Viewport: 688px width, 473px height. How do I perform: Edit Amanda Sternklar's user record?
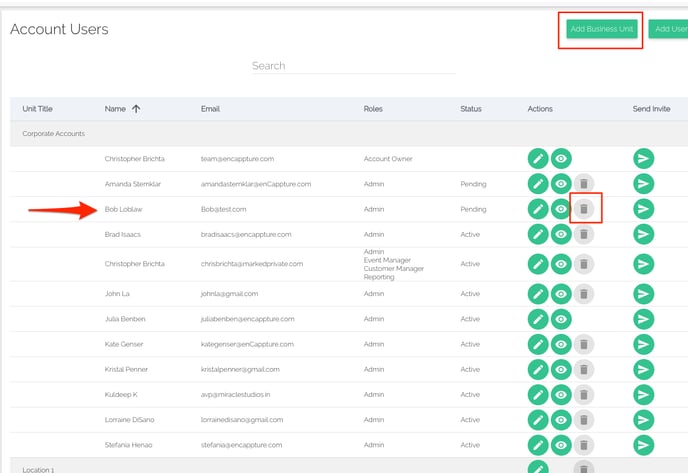coord(538,184)
